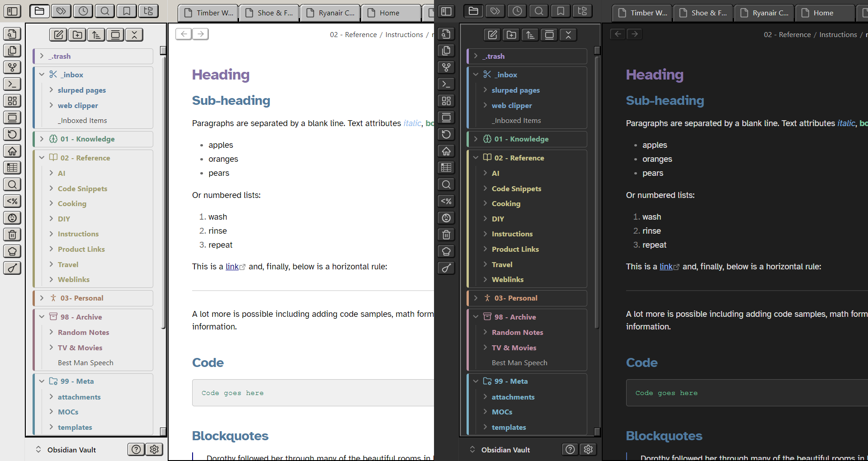
Task: Switch to Home tab in light window
Action: tap(391, 13)
